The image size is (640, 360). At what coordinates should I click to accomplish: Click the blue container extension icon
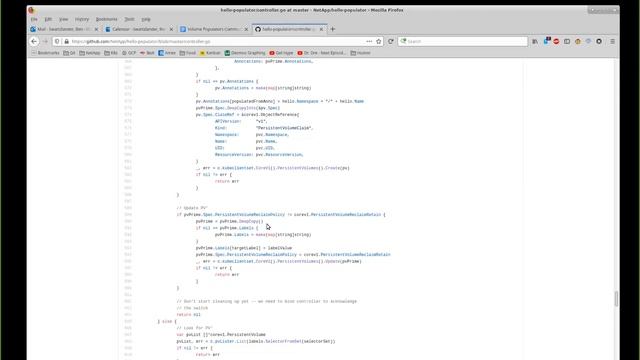coord(547,41)
